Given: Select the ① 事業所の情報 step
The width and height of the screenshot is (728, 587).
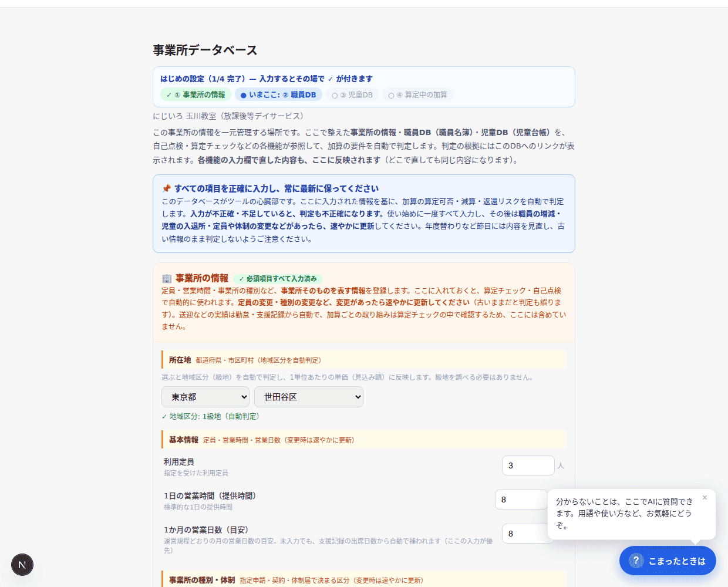Looking at the screenshot, I should tap(196, 95).
